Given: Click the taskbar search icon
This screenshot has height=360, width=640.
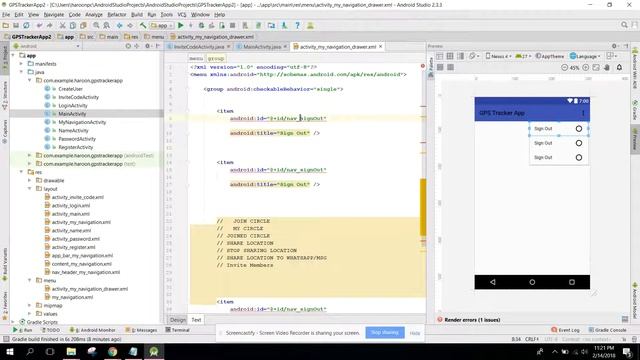Looking at the screenshot, I should click(x=30, y=351).
